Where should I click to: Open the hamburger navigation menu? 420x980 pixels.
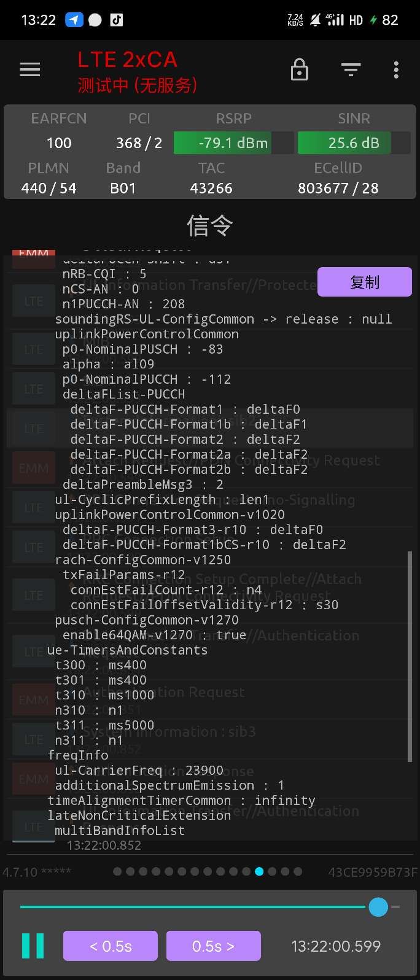[29, 69]
